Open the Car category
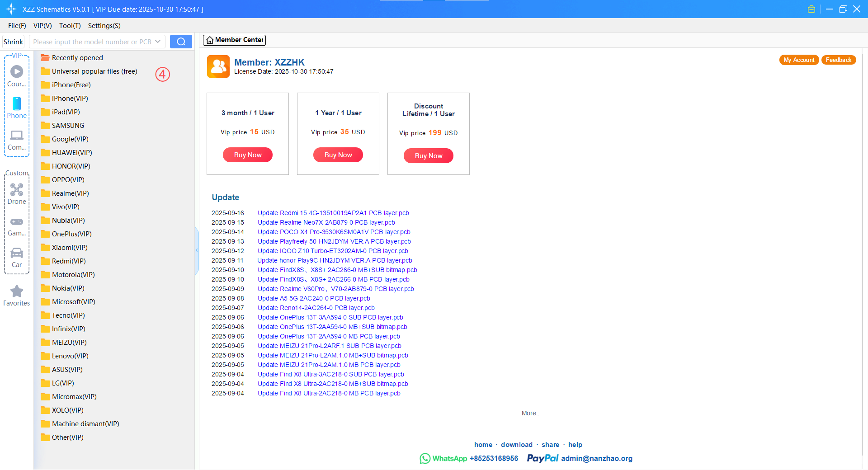The image size is (868, 470). (17, 258)
